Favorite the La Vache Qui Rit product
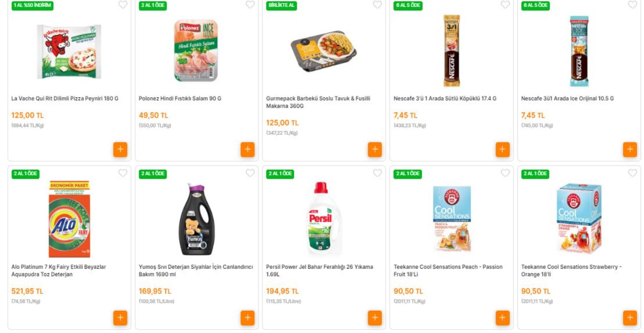This screenshot has width=644, height=333. click(124, 6)
